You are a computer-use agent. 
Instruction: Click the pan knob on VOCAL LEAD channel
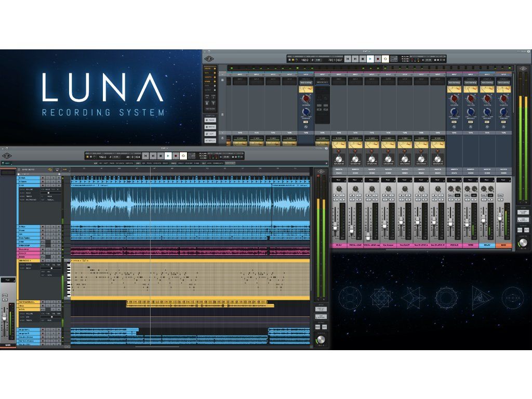tap(355, 189)
